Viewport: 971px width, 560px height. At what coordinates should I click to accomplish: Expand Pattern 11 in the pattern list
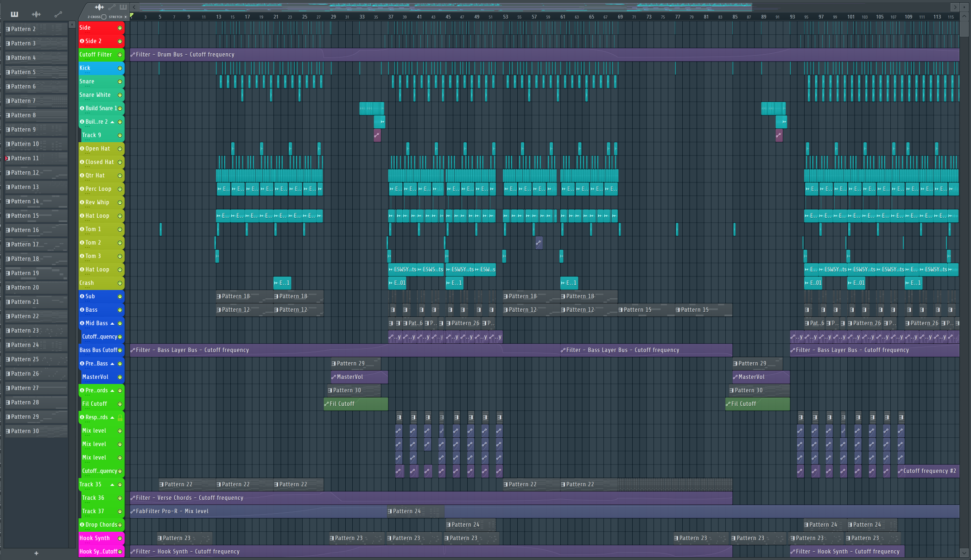[x=6, y=158]
